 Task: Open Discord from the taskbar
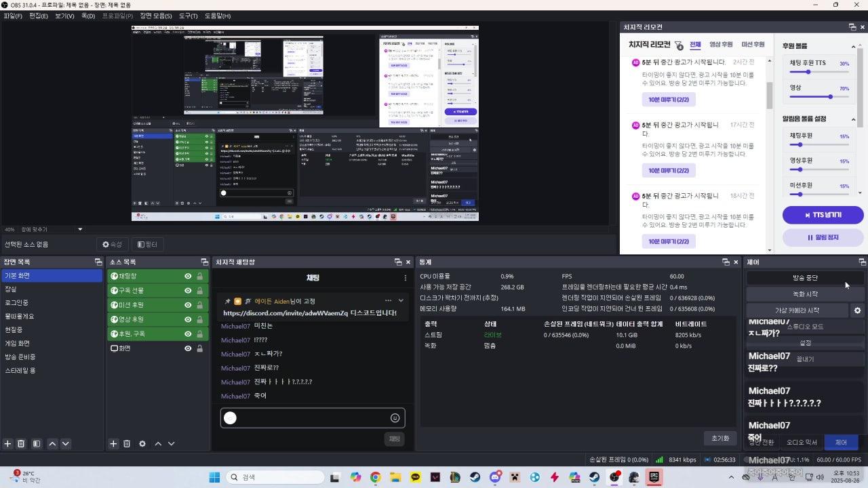tap(495, 477)
